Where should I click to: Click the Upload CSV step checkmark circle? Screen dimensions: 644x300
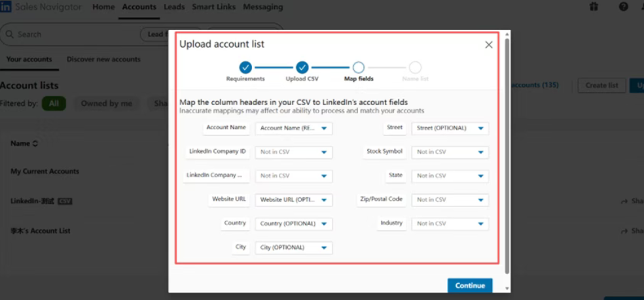coord(302,67)
